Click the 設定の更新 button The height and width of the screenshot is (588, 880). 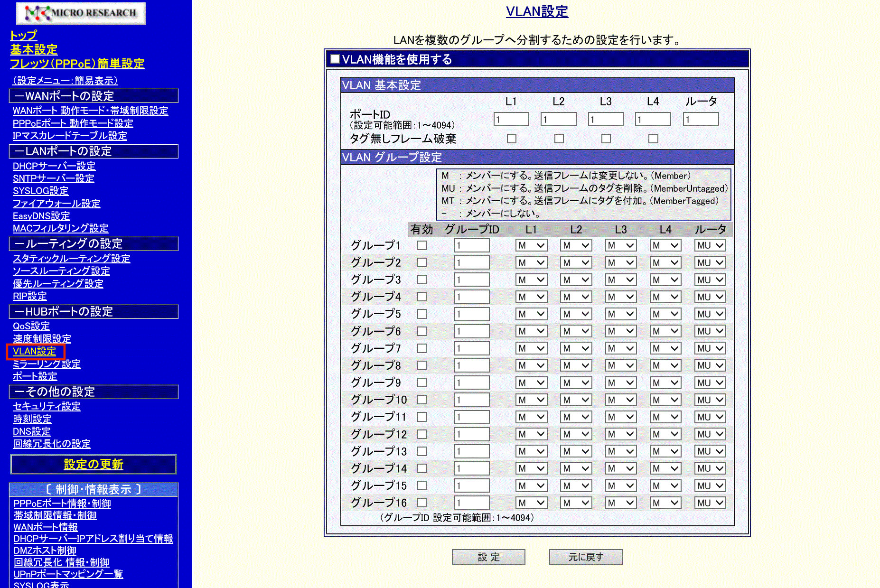click(94, 465)
